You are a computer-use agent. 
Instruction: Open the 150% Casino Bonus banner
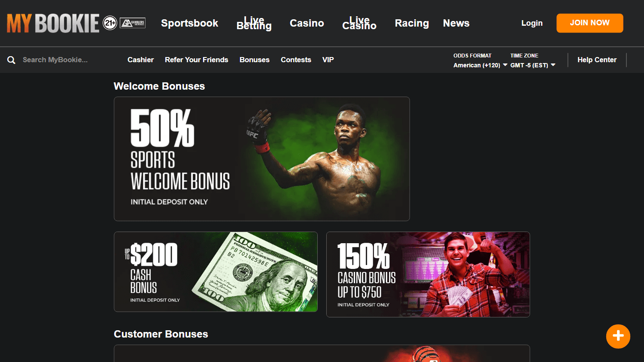428,275
